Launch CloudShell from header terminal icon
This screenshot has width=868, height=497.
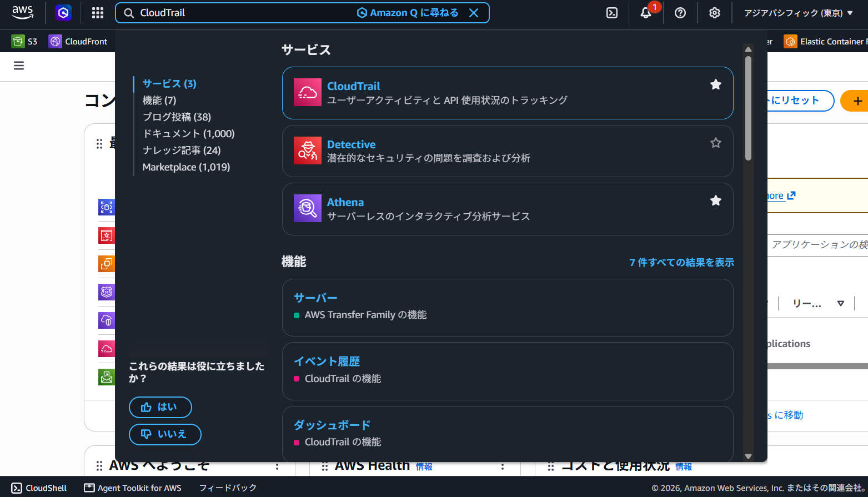612,13
